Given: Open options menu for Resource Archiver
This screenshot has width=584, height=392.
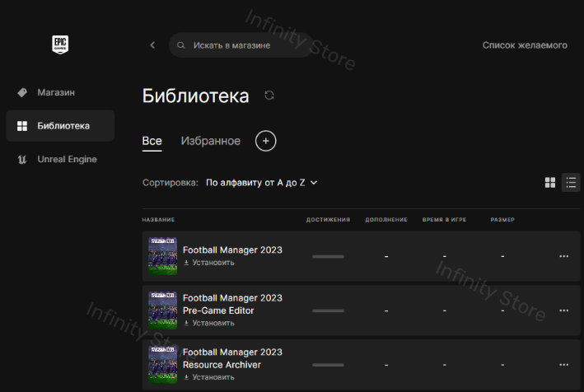Looking at the screenshot, I should coord(563,365).
